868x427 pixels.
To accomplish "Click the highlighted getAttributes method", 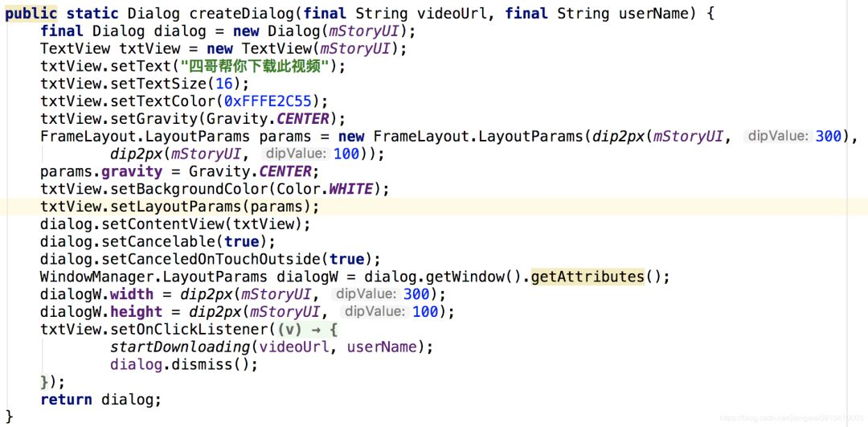I will click(588, 277).
